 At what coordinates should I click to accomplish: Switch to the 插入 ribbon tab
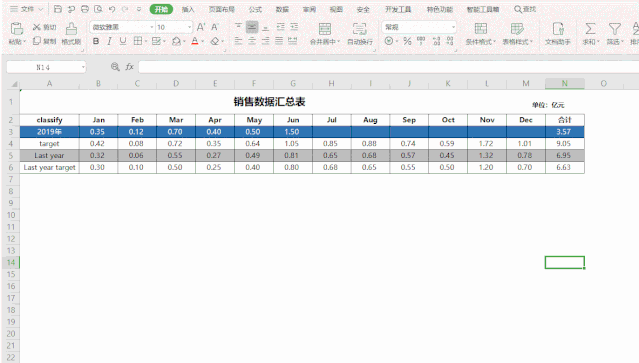(x=188, y=9)
